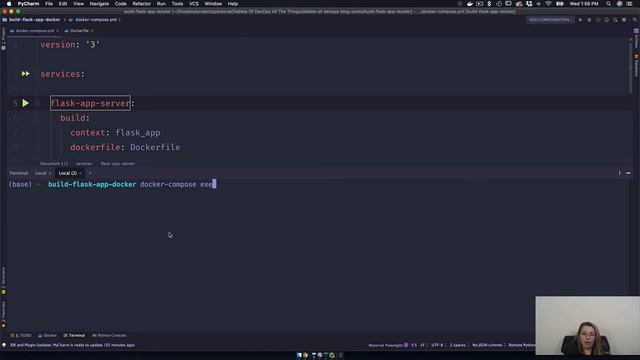Click the toolbar Run button

(580, 20)
